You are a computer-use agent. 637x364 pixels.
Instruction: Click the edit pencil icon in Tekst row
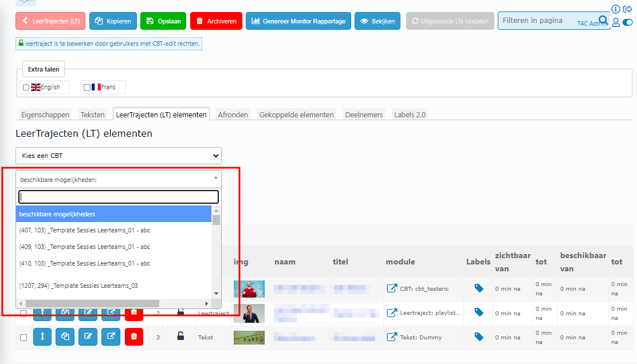(x=88, y=337)
